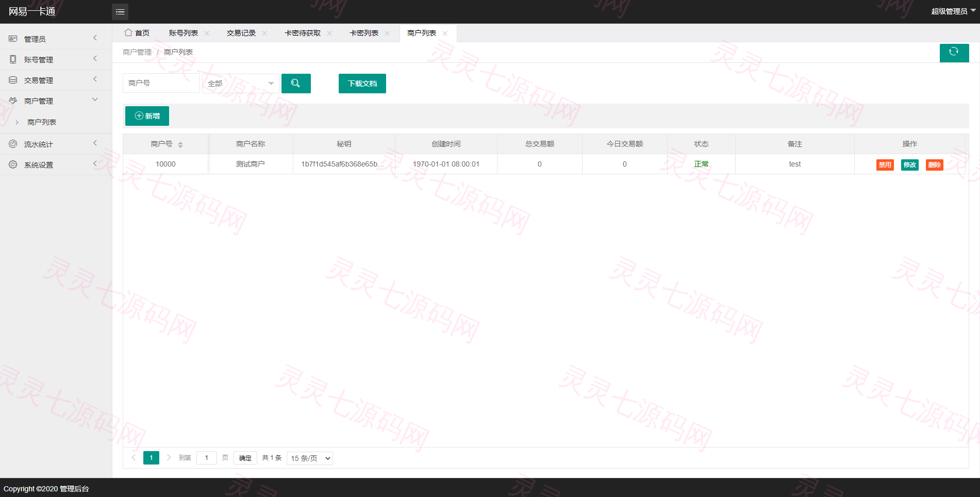The width and height of the screenshot is (980, 497).
Task: Switch to the 卡密待获取 tab
Action: [x=303, y=33]
